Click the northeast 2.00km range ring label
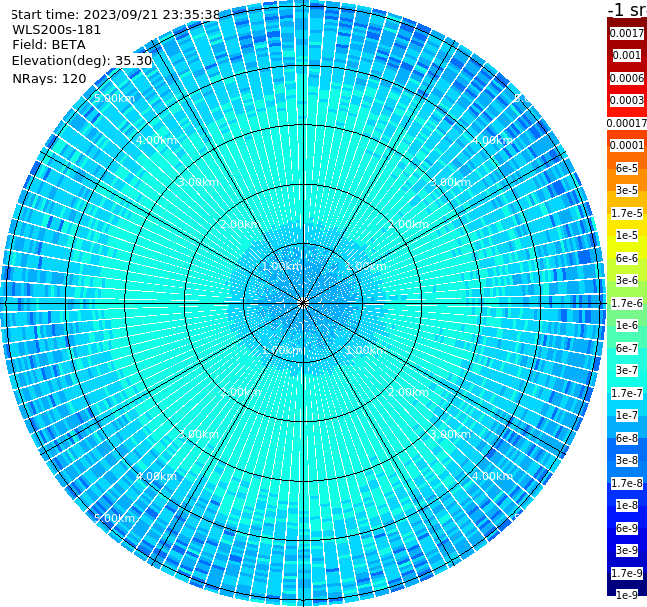This screenshot has height=607, width=647. coord(408,224)
